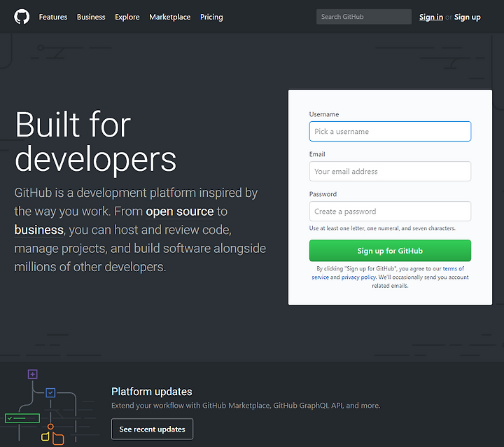504x447 pixels.
Task: Select the Your email address field
Action: (390, 171)
